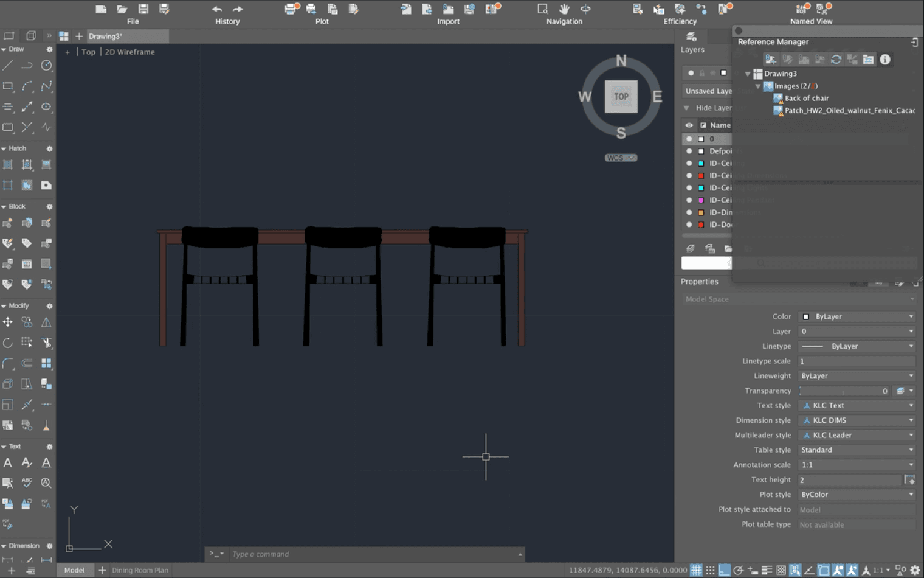Open the Dimension style KLC DIMS dropdown
Image resolution: width=924 pixels, height=578 pixels.
(857, 420)
